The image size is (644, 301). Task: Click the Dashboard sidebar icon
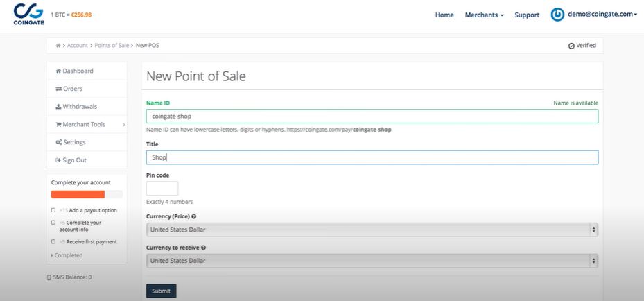(58, 71)
